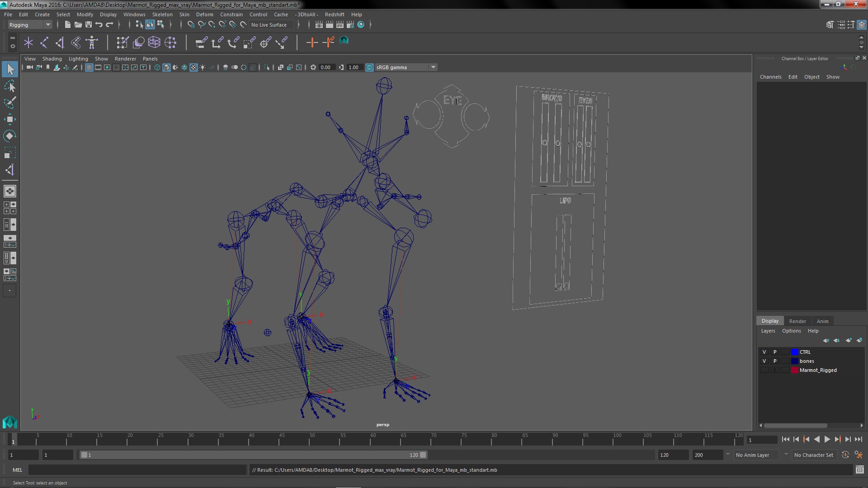Select the Move tool in the toolbox
Image resolution: width=868 pixels, height=488 pixels.
(x=9, y=119)
